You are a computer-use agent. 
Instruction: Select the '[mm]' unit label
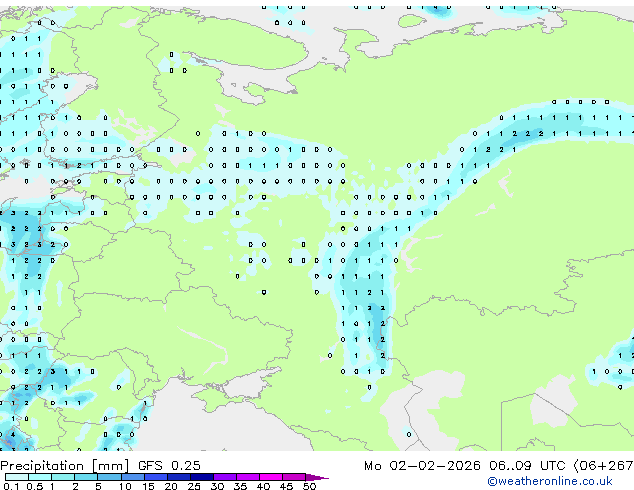(x=110, y=466)
